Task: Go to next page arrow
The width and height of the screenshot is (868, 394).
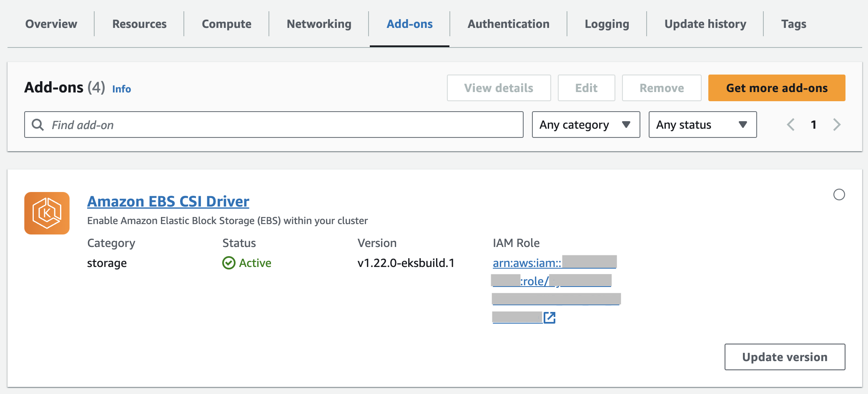Action: [x=836, y=125]
